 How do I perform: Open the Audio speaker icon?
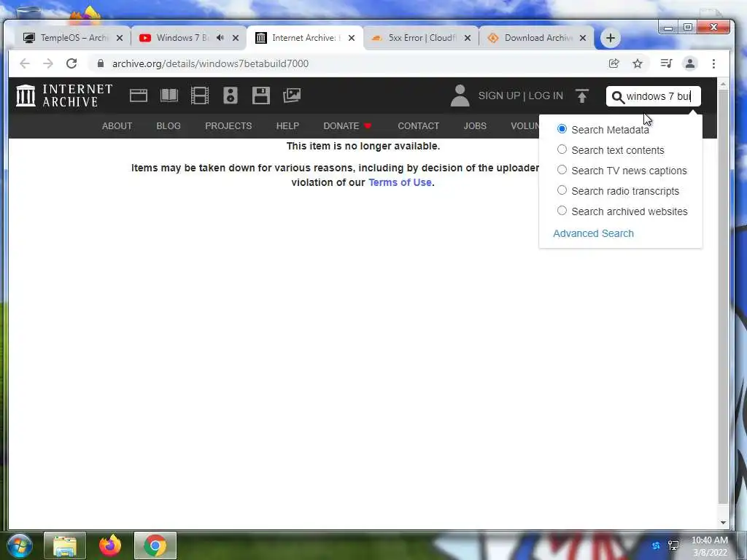point(231,96)
